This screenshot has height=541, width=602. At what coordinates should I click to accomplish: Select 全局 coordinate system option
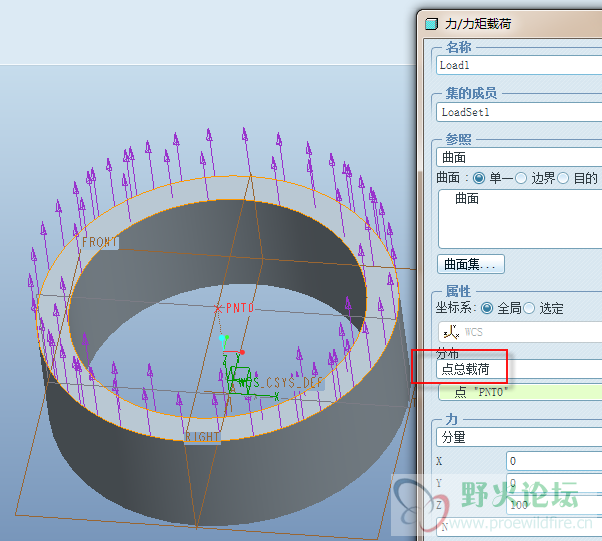(x=487, y=308)
